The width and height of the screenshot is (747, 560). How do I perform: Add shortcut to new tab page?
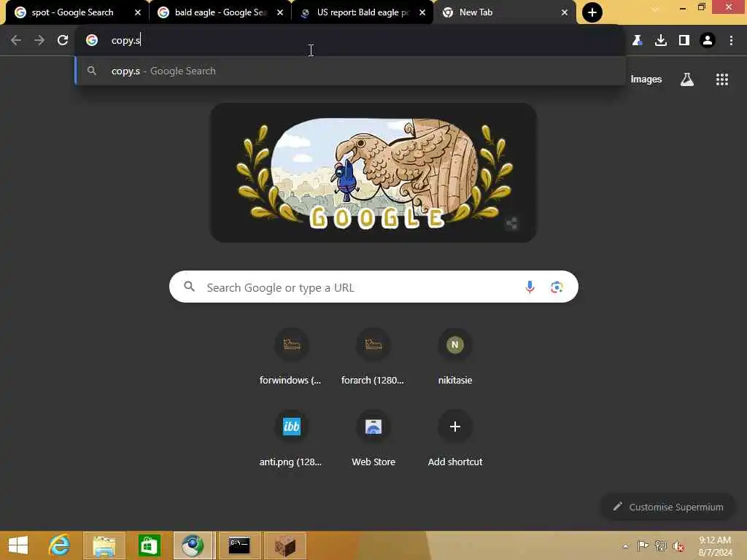tap(455, 438)
